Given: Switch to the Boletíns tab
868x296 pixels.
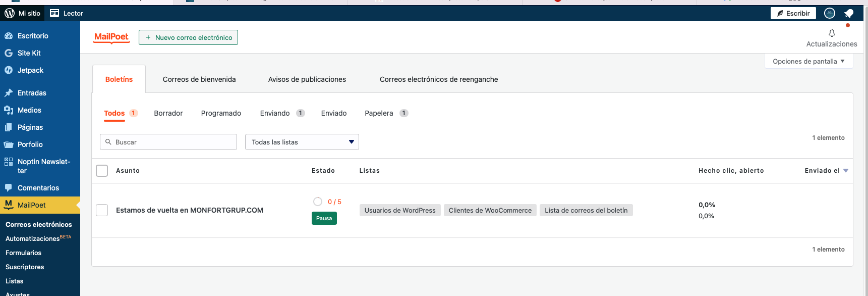Looking at the screenshot, I should coord(119,79).
